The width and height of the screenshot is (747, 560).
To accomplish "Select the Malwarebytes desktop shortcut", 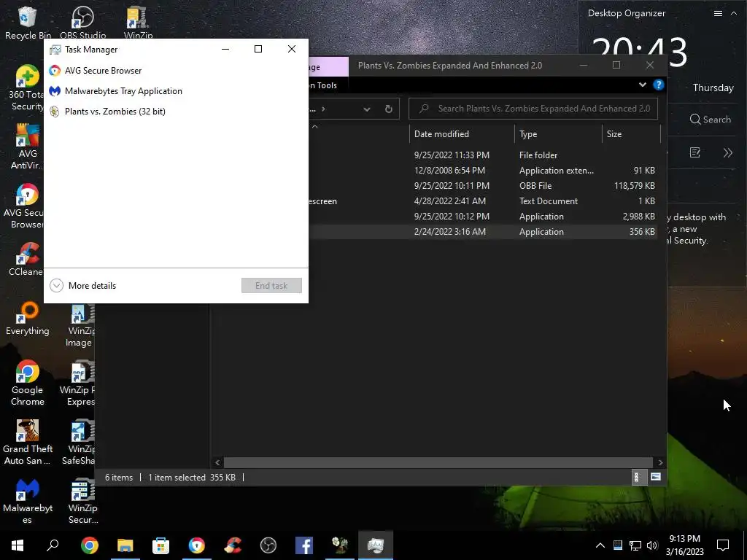I will 28,502.
